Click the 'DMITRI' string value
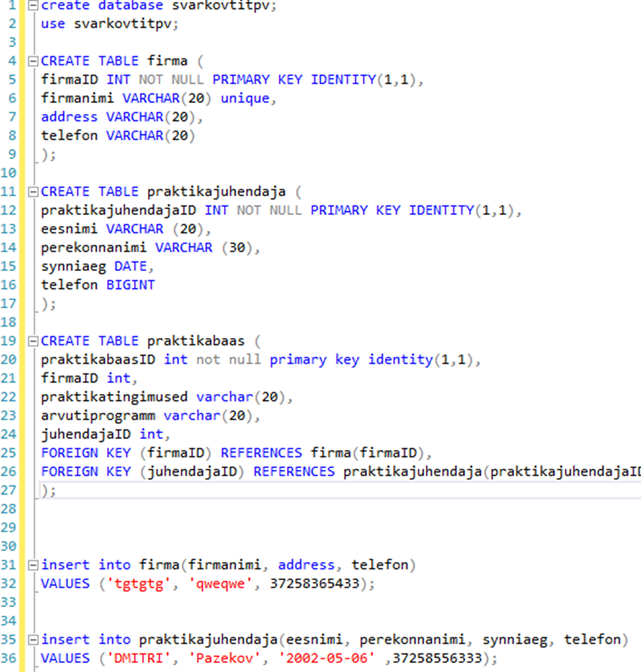The height and width of the screenshot is (672, 641). (x=127, y=658)
